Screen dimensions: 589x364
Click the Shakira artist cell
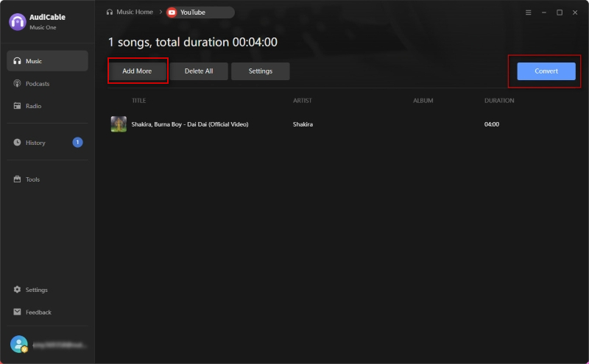click(x=303, y=124)
